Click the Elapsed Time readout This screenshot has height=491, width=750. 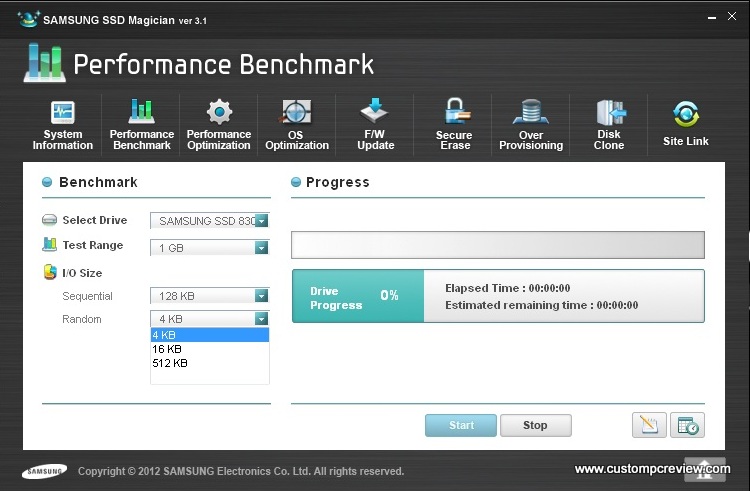tap(507, 288)
